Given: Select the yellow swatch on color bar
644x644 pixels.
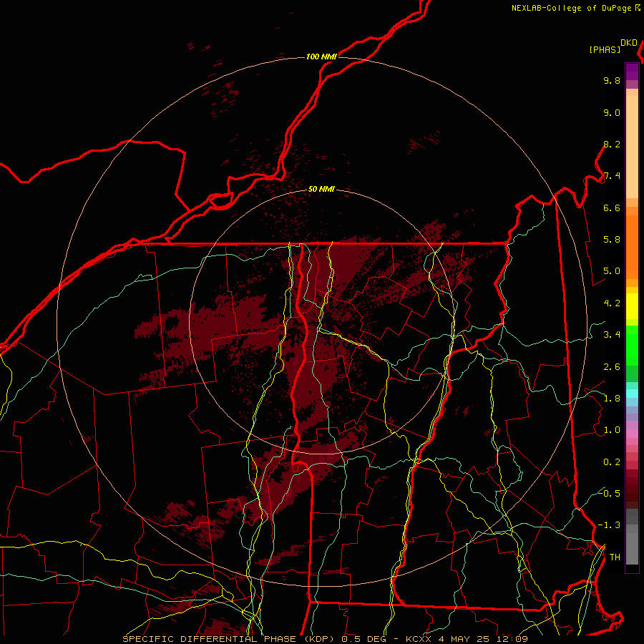Looking at the screenshot, I should coord(632,306).
